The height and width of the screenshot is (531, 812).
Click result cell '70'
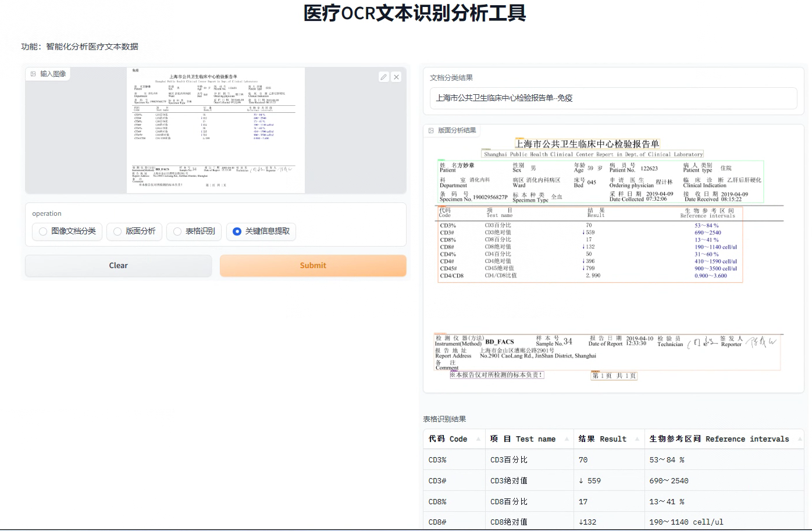pos(609,460)
